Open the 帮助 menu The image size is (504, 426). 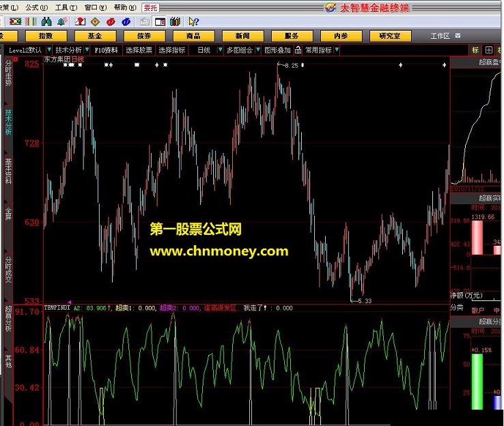(125, 8)
